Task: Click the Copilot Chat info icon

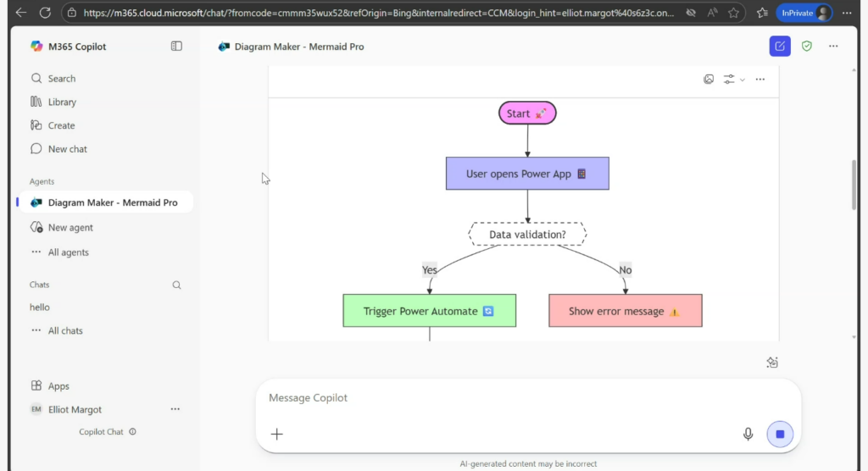Action: [x=133, y=432]
